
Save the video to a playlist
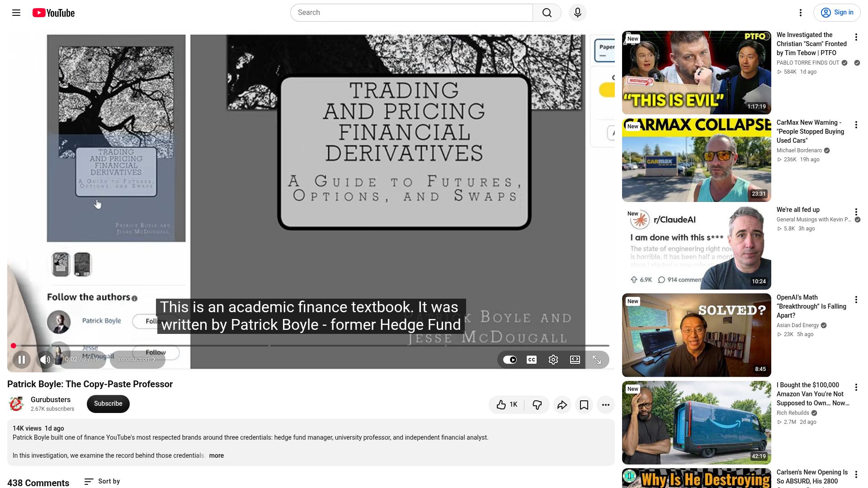[584, 405]
